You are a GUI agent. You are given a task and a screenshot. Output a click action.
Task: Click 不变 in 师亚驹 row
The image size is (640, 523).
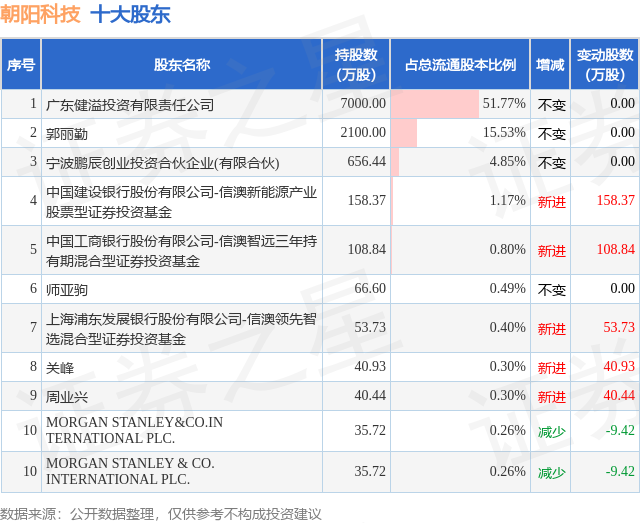[x=551, y=290]
